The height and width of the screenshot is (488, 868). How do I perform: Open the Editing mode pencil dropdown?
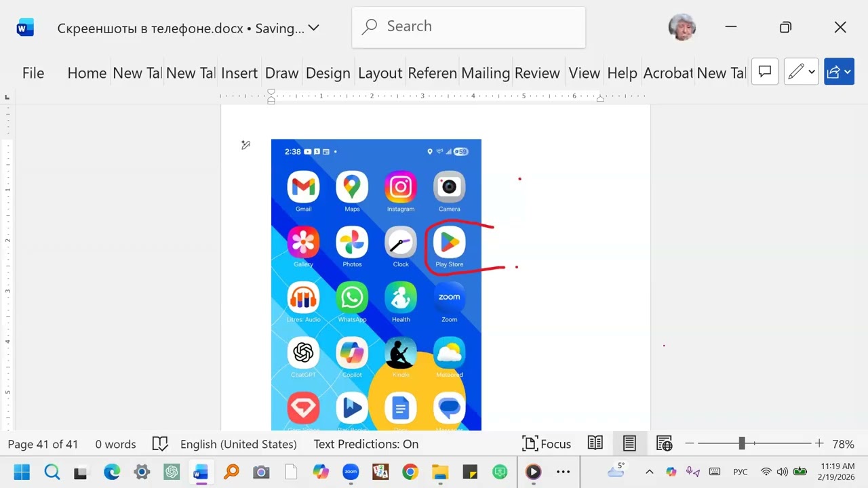pyautogui.click(x=802, y=71)
